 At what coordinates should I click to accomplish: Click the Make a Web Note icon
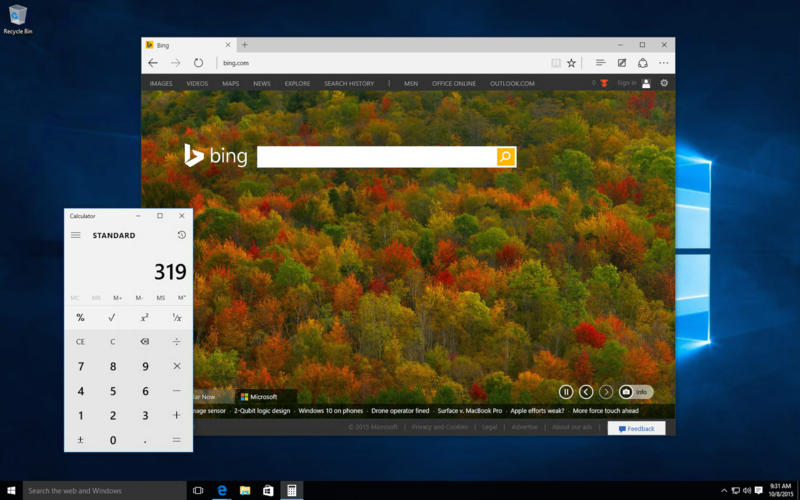pyautogui.click(x=621, y=62)
